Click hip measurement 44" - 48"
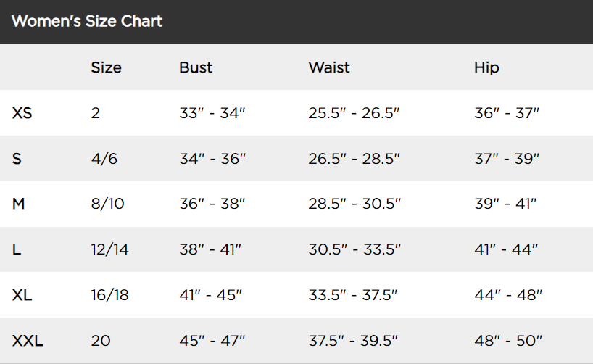Image resolution: width=593 pixels, height=364 pixels. 507,295
